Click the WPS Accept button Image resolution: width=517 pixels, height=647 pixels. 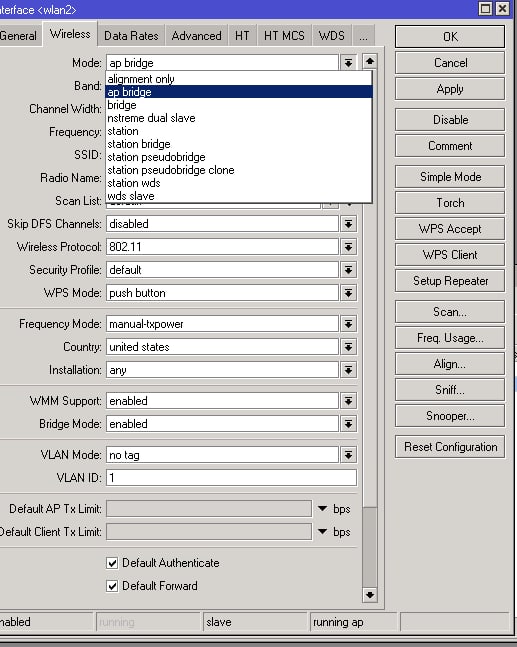point(450,229)
